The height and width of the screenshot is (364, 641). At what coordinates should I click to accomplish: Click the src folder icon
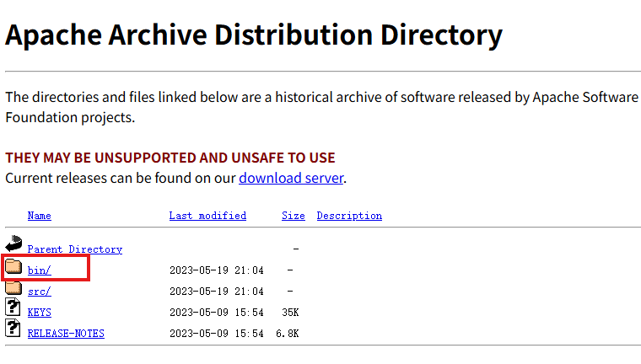click(x=13, y=289)
